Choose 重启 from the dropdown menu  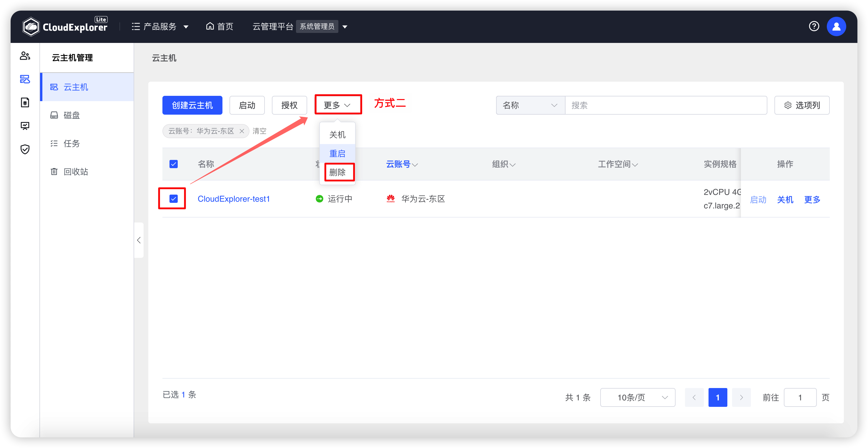coord(337,153)
